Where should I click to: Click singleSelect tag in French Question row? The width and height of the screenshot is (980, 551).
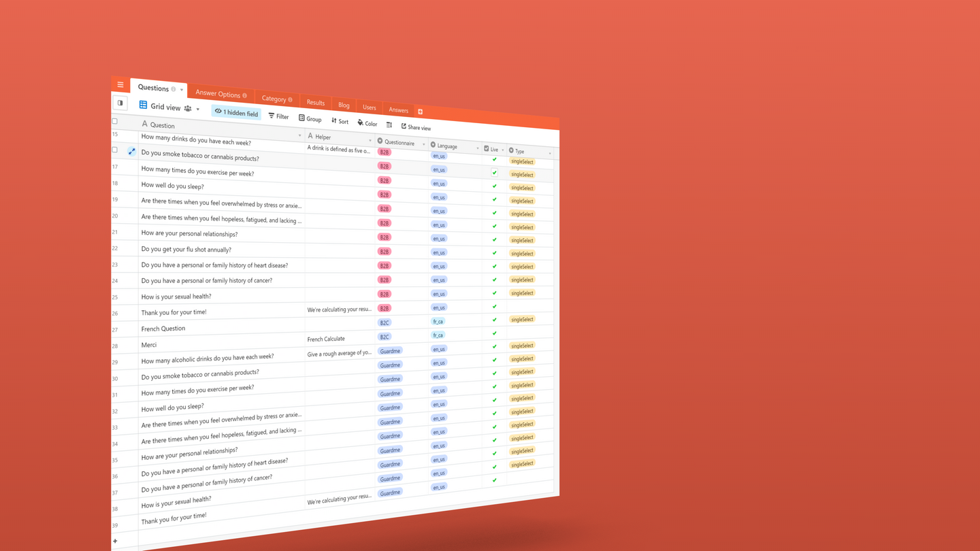522,319
